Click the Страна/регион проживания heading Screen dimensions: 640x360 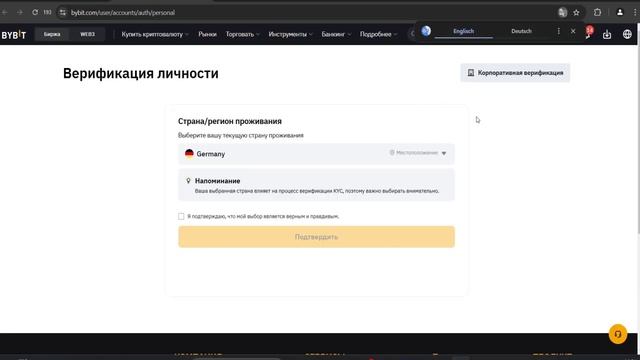coord(230,121)
